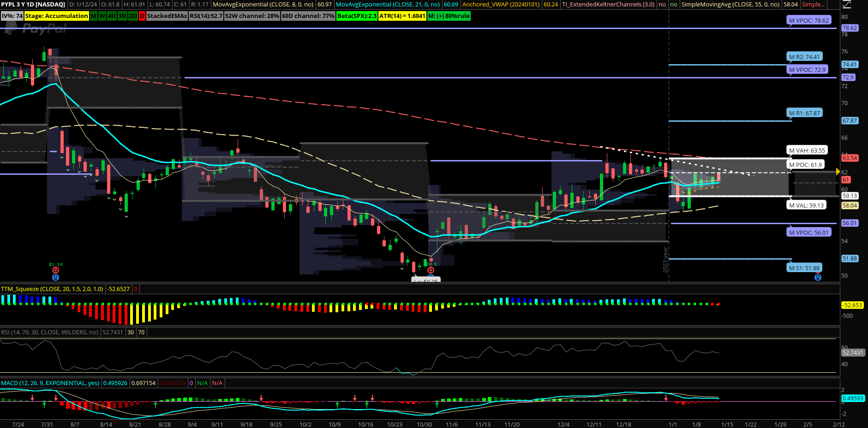Select the MovAvgExponential (CLOSE, 8, 0, no) study label
The width and height of the screenshot is (868, 428).
(263, 4)
